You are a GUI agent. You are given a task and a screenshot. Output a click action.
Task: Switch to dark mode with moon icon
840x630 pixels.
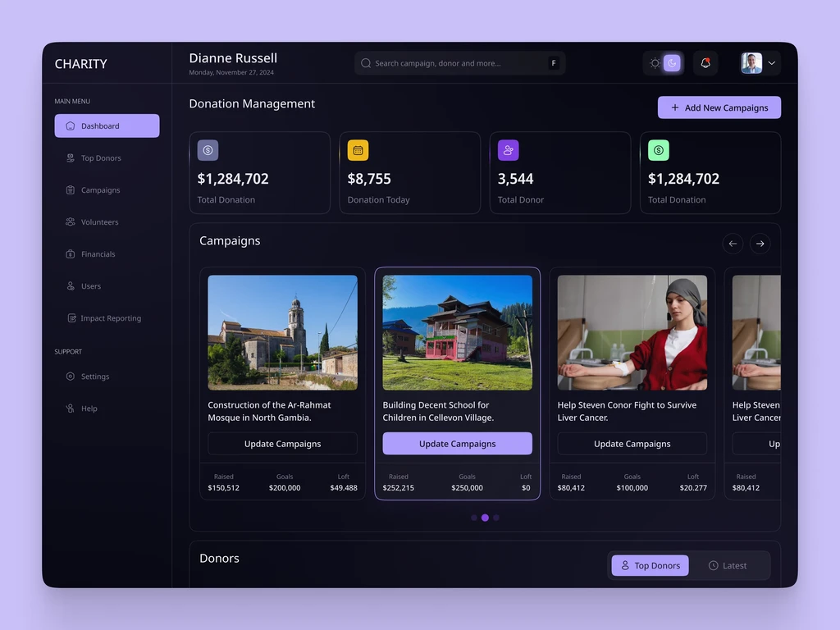point(672,63)
